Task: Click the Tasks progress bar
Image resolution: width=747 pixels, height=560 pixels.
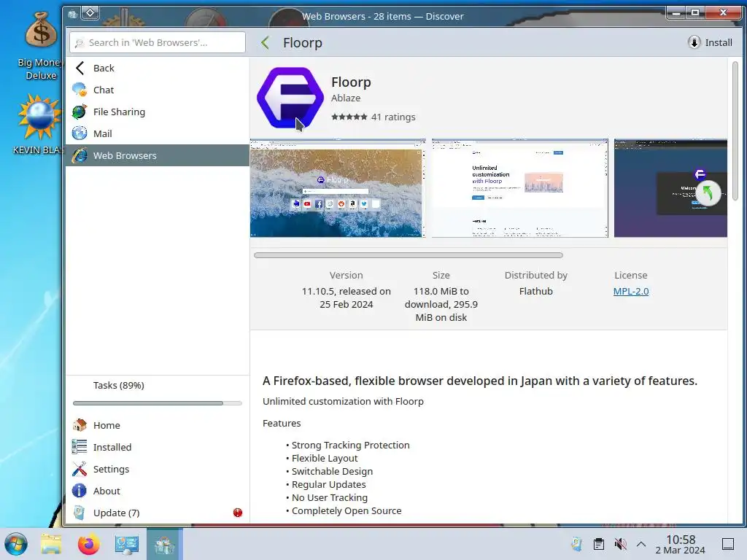Action: coord(158,402)
